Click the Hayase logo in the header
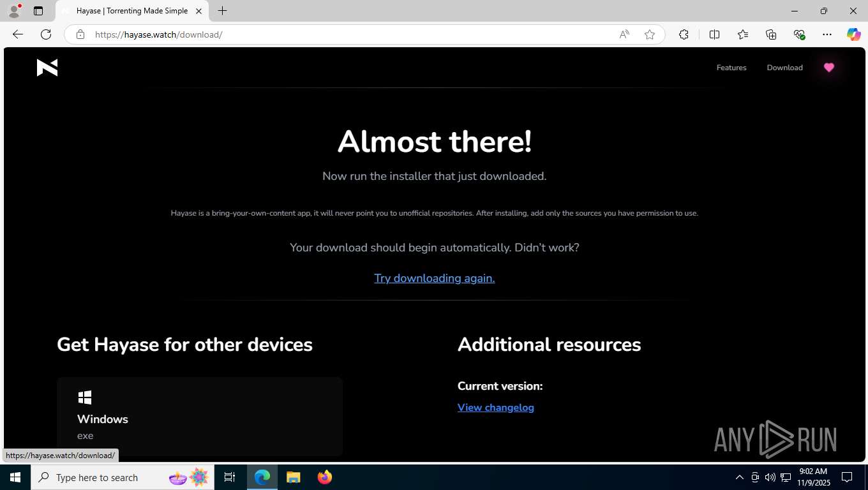 (47, 67)
